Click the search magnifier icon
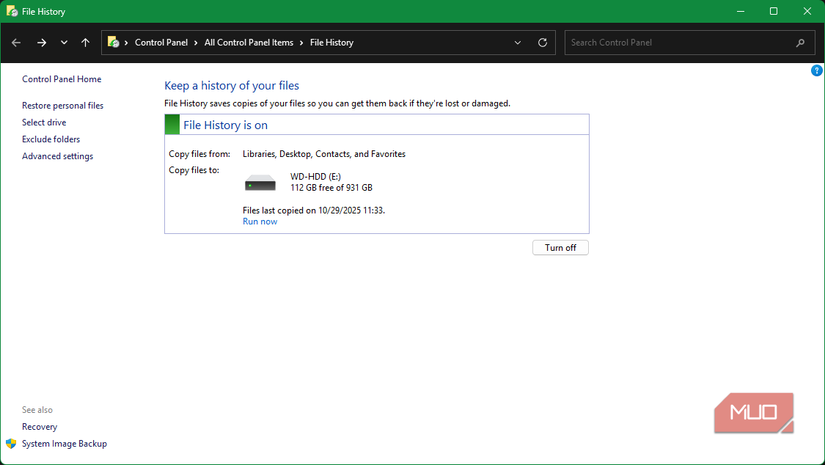The width and height of the screenshot is (825, 465). pyautogui.click(x=800, y=43)
